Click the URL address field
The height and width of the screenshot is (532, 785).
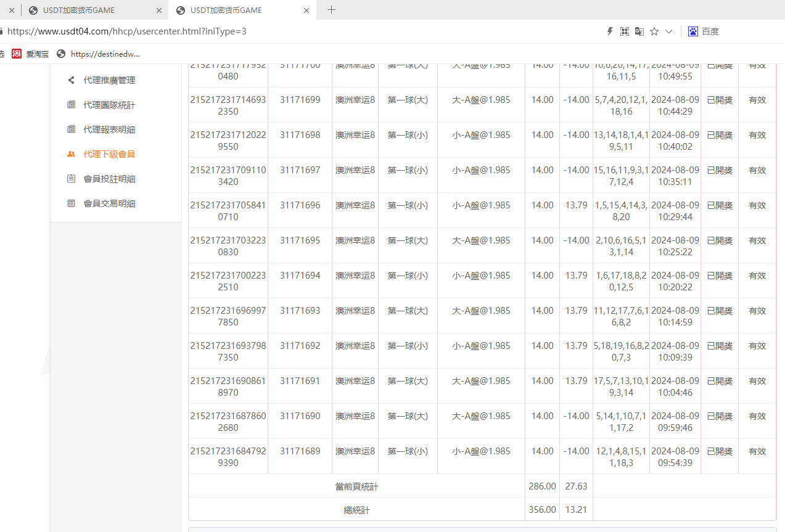(247, 31)
